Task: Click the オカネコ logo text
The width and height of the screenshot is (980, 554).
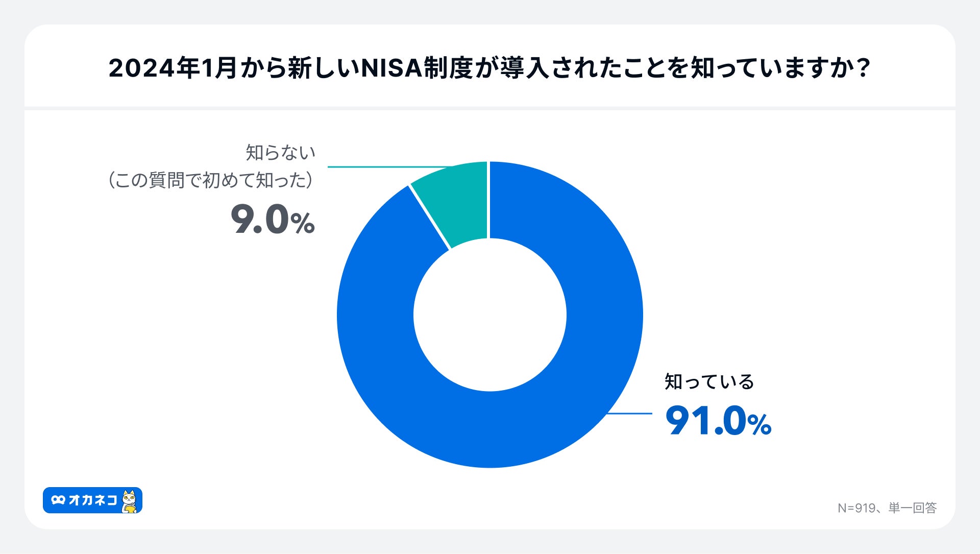Action: click(x=93, y=500)
